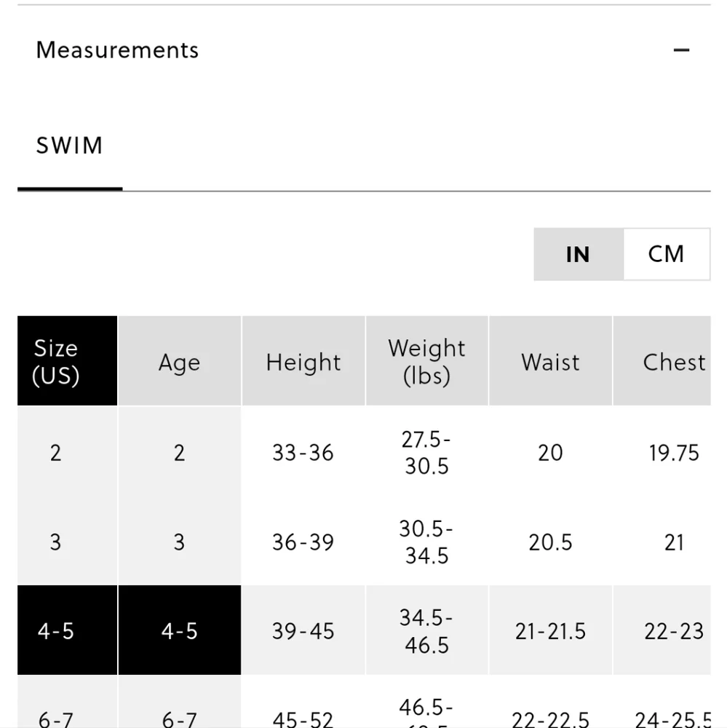Click the 19.75 chest value
This screenshot has width=727, height=728.
point(674,453)
